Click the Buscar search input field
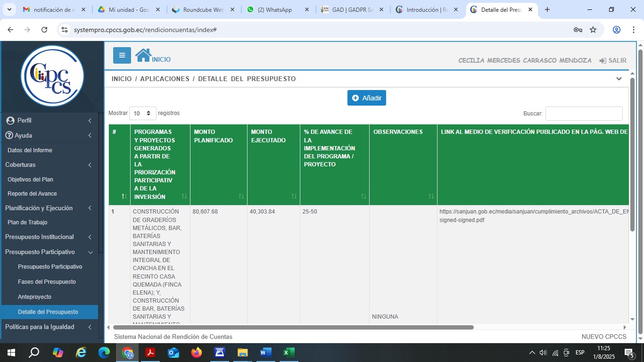The image size is (644, 362). 584,114
